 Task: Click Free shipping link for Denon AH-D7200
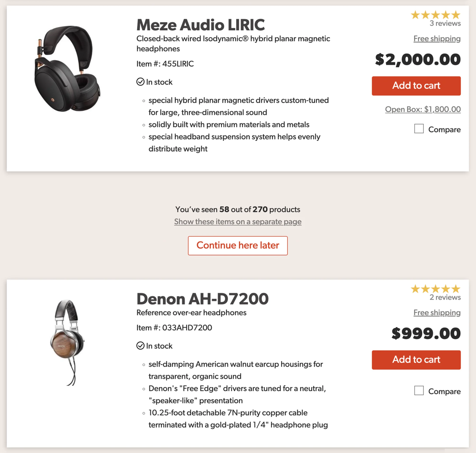pos(437,313)
